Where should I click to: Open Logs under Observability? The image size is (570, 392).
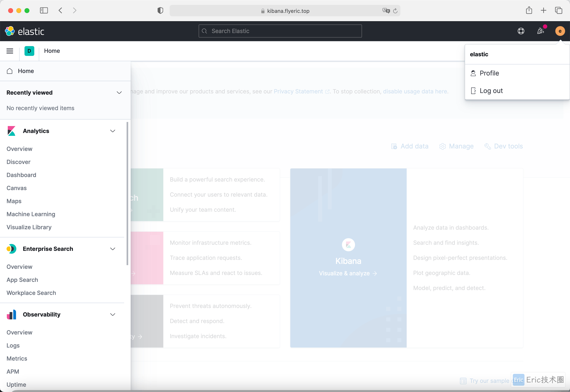coord(13,345)
